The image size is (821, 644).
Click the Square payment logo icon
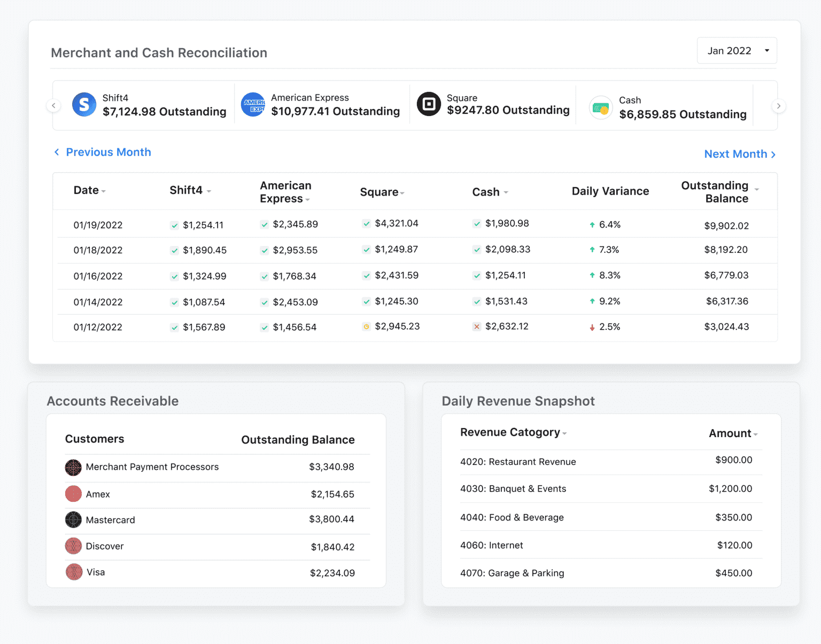coord(429,104)
